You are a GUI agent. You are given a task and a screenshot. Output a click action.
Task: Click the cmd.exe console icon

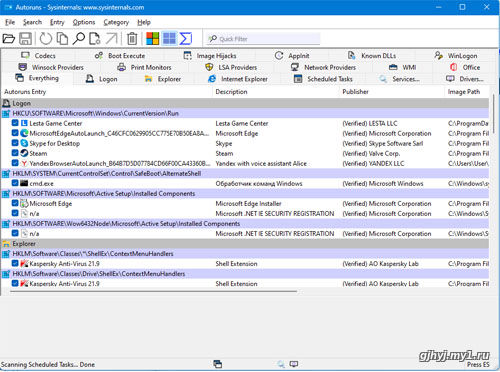(x=24, y=183)
